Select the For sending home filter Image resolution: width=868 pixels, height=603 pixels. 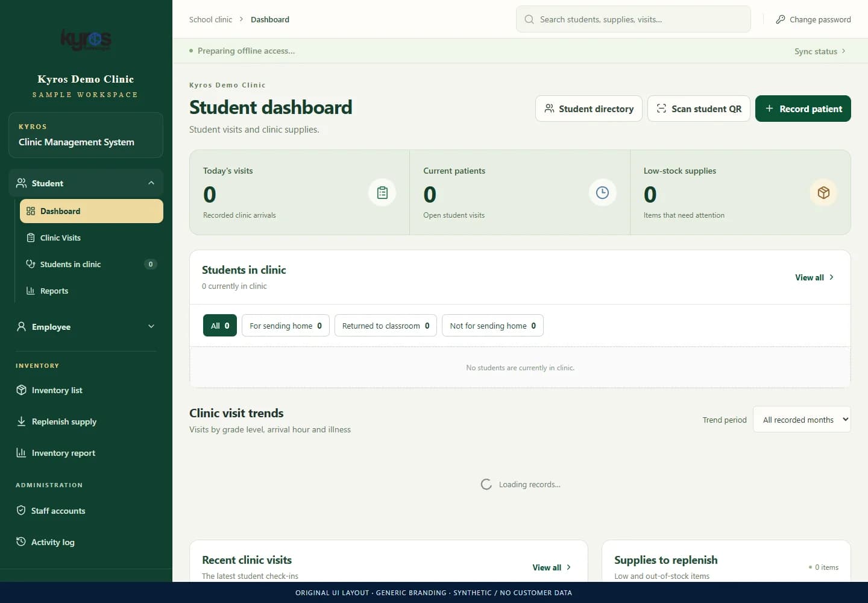[x=286, y=326]
